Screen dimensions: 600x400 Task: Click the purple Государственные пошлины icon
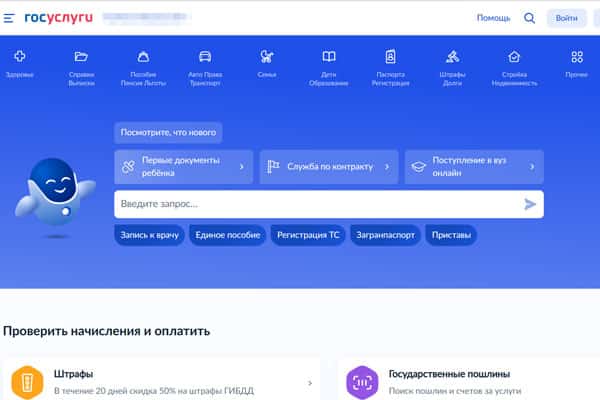362,382
